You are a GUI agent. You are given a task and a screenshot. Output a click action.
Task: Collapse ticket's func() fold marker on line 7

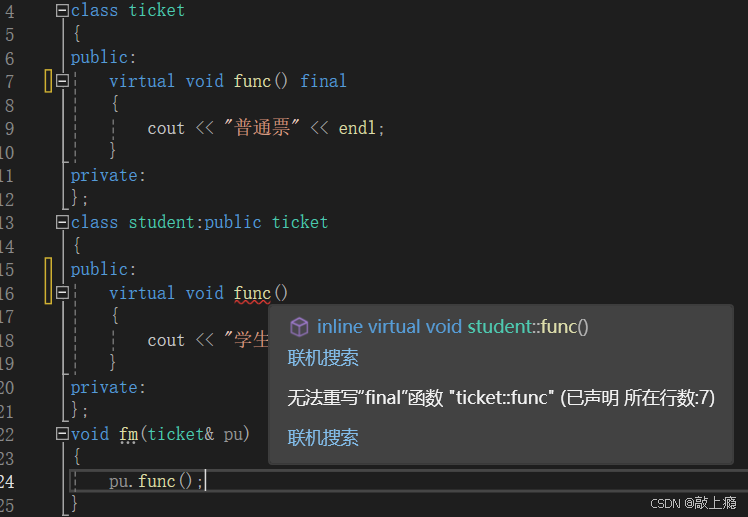(62, 81)
